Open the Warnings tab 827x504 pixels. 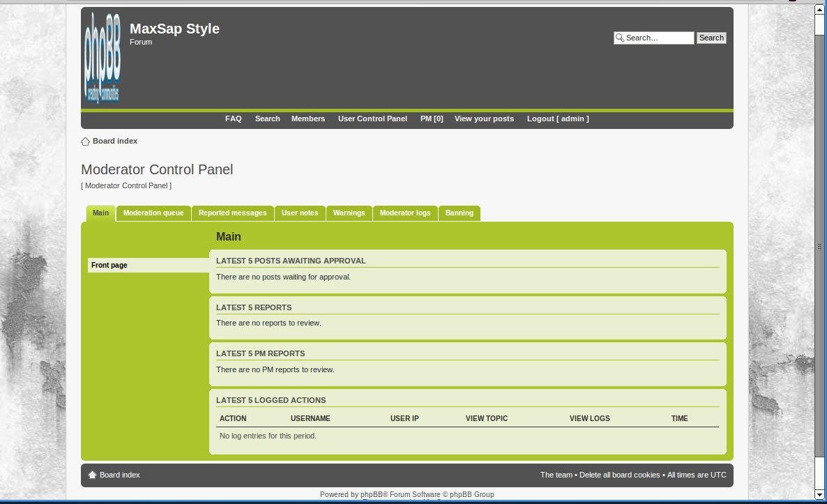pos(349,213)
